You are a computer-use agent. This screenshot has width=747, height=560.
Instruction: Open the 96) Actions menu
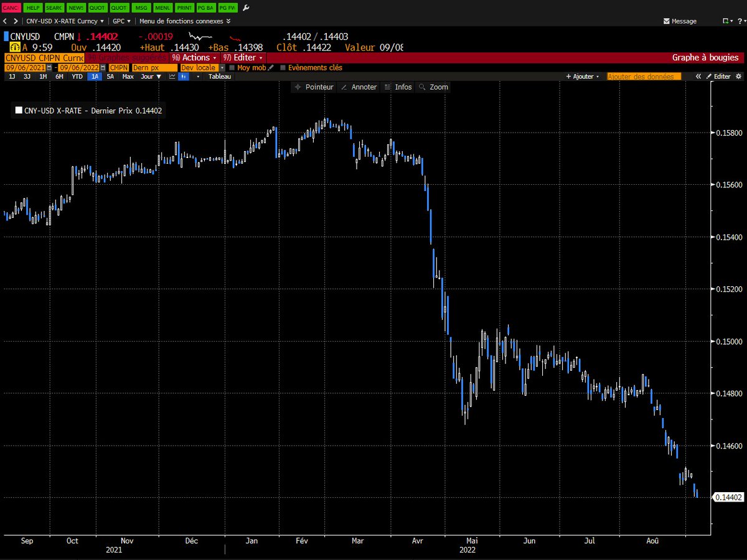[x=195, y=57]
